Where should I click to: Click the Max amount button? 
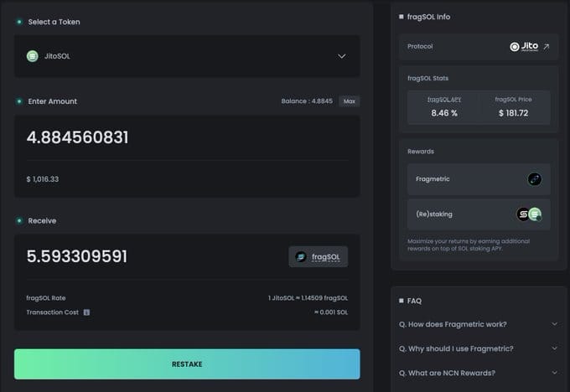pos(350,101)
